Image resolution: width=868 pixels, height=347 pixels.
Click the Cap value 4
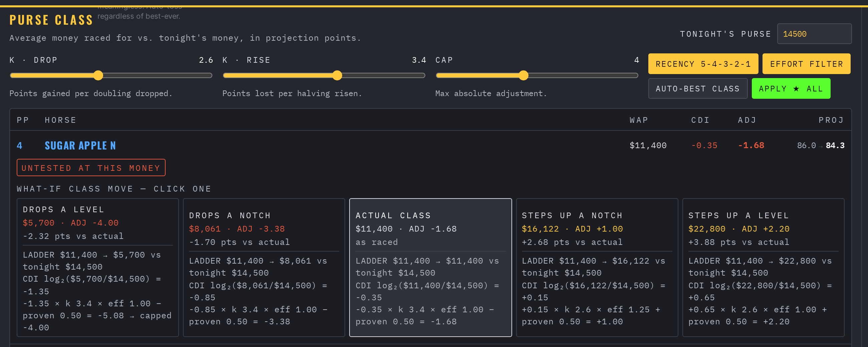click(x=636, y=60)
